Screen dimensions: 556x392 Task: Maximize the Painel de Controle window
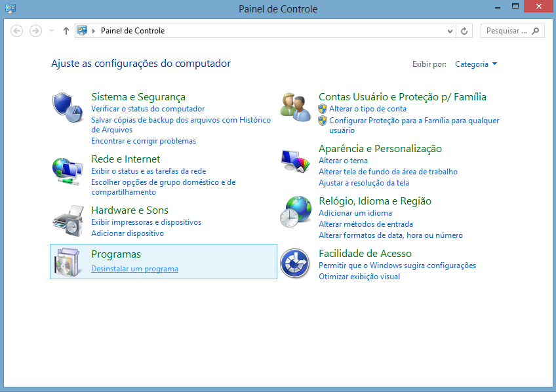(515, 6)
